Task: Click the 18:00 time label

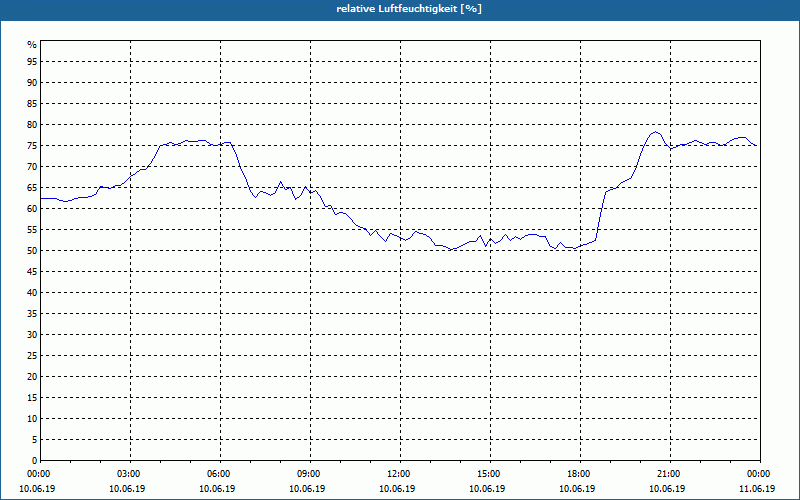Action: point(579,474)
